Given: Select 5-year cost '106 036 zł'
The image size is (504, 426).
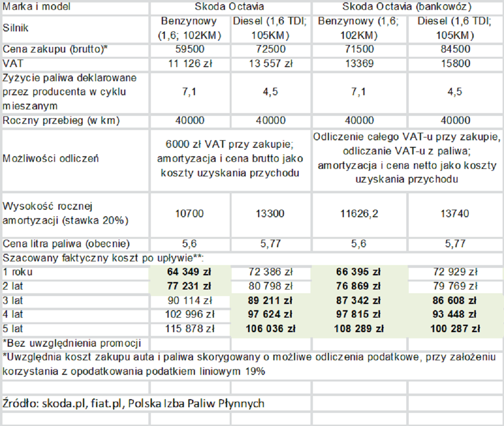Looking at the screenshot, I should coord(271,329).
